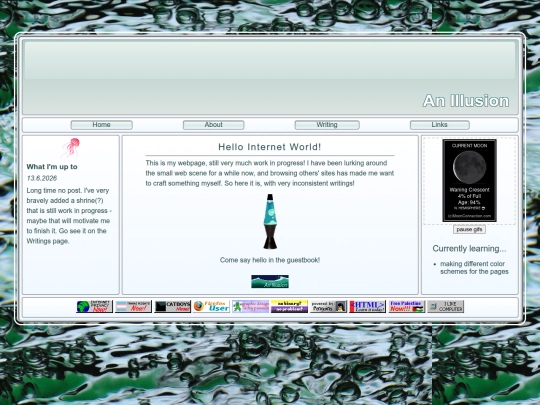Open the Home navigation button
Screen dimensions: 540x405
coord(102,125)
